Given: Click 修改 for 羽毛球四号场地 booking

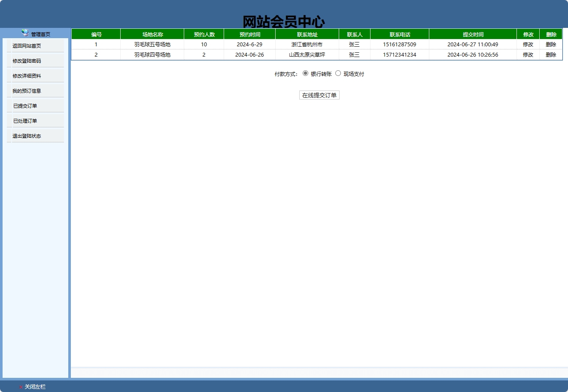Looking at the screenshot, I should 528,54.
